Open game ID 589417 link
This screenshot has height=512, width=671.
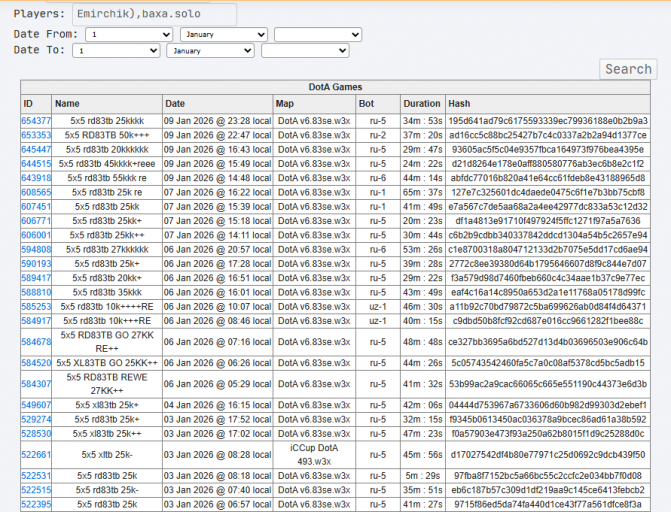click(x=36, y=278)
